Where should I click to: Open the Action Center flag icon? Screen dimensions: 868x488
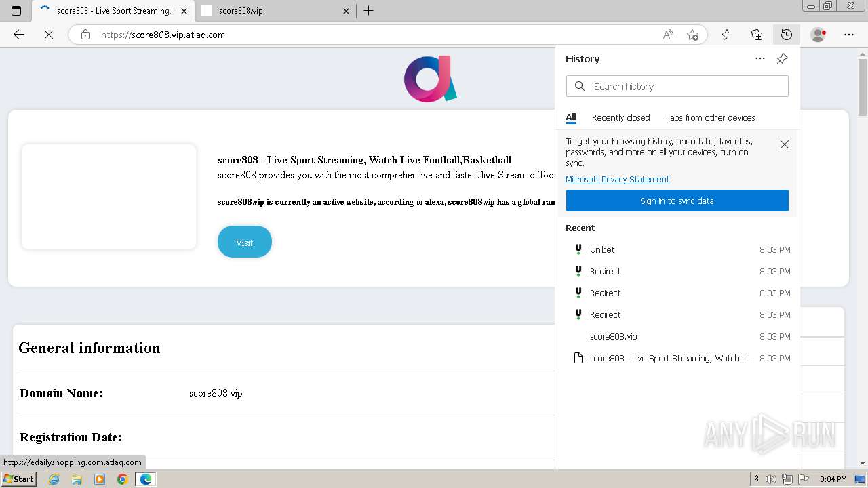(804, 479)
